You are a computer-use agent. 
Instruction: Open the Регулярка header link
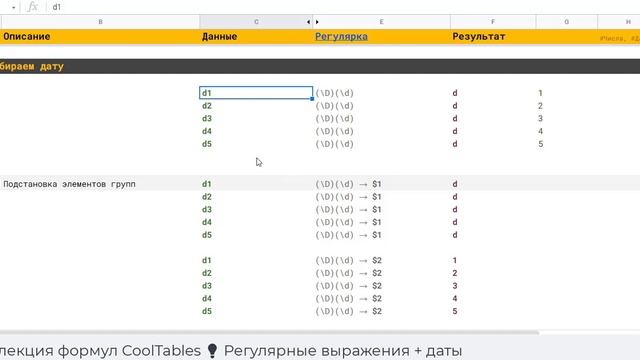coord(341,36)
